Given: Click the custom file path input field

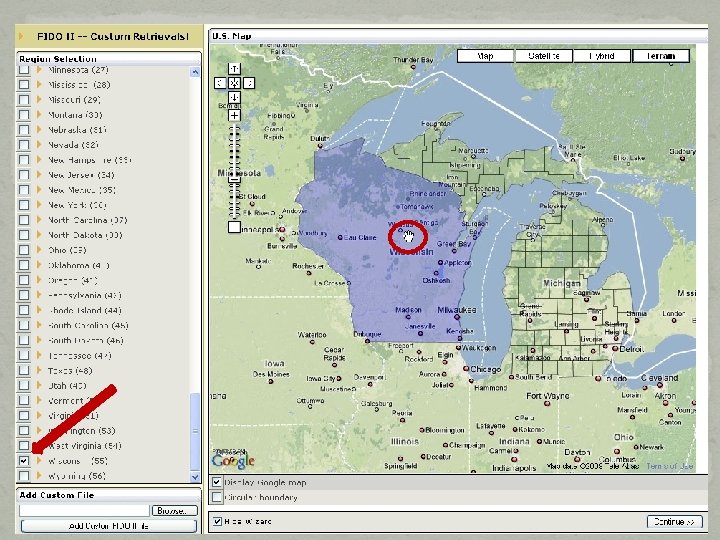Looking at the screenshot, I should 84,511.
